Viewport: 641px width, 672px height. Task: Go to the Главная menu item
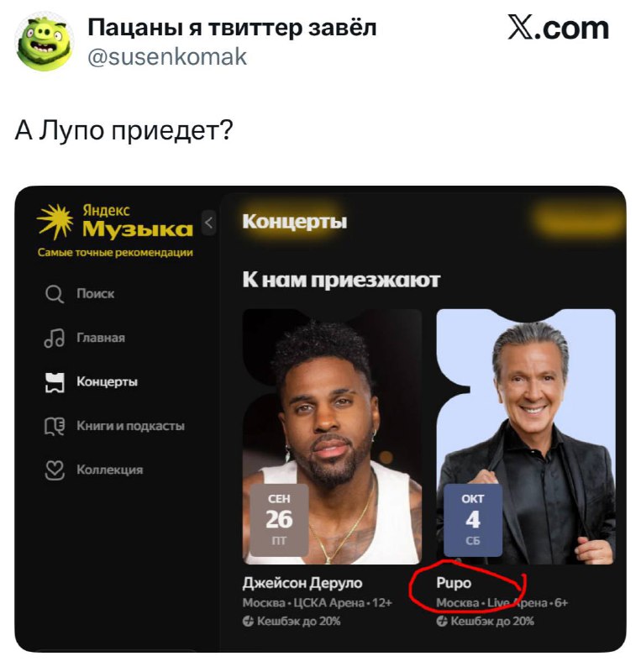[101, 339]
